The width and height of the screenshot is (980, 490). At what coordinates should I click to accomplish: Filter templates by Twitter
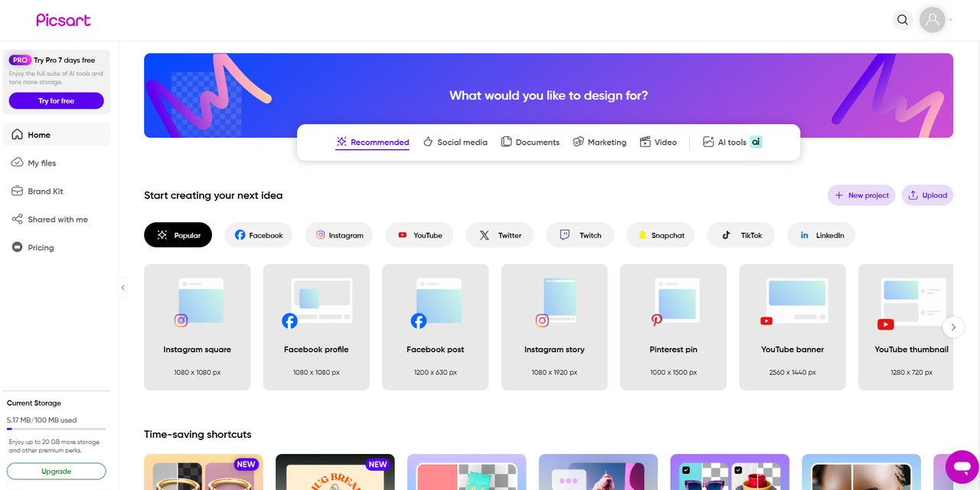pos(500,235)
